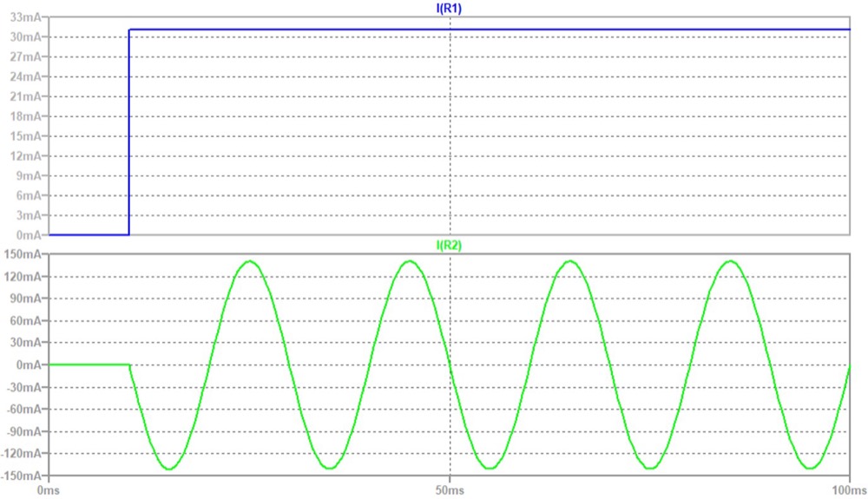Click the 33mA axis label
Screen dimensions: 868x499
click(25, 17)
